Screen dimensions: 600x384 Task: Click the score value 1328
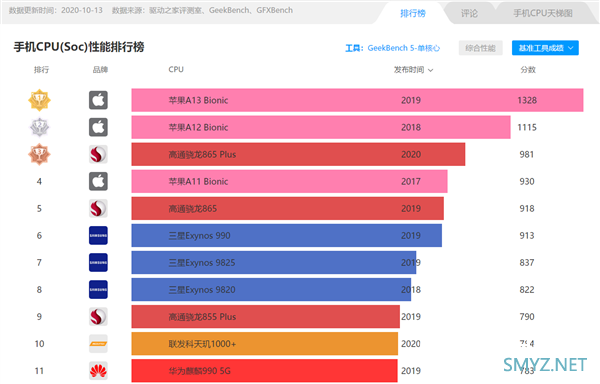click(527, 100)
